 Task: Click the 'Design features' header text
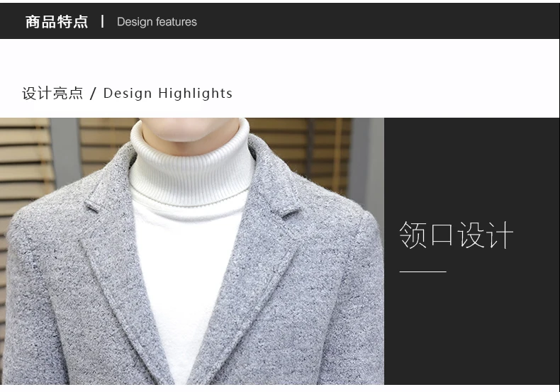tap(157, 22)
